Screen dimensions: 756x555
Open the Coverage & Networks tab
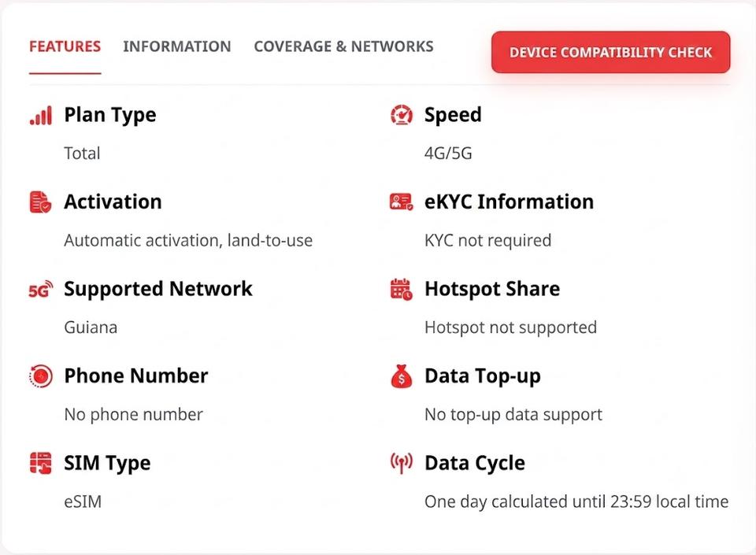pos(344,46)
